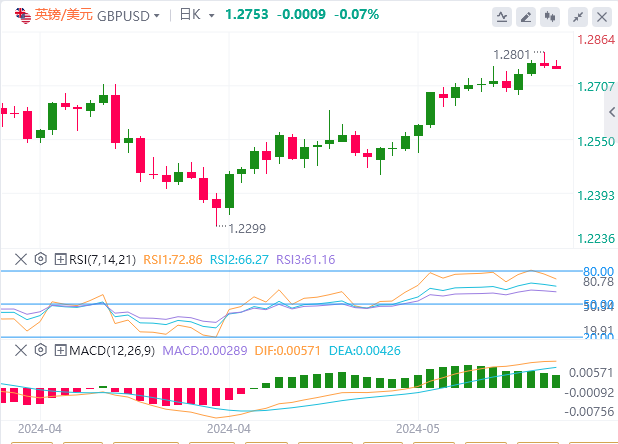Screen dimensions: 618x444
Task: Expand the RSI panel with plus icon
Action: 60,259
